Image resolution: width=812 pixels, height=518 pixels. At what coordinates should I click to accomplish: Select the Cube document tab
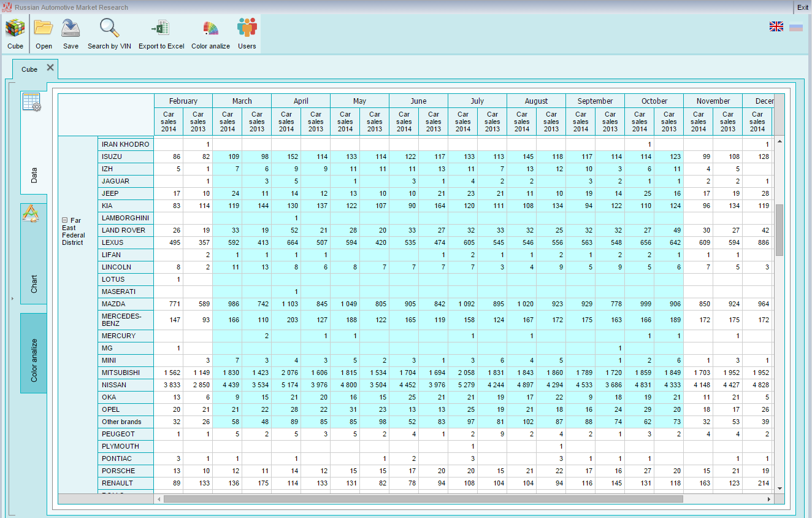pos(29,69)
